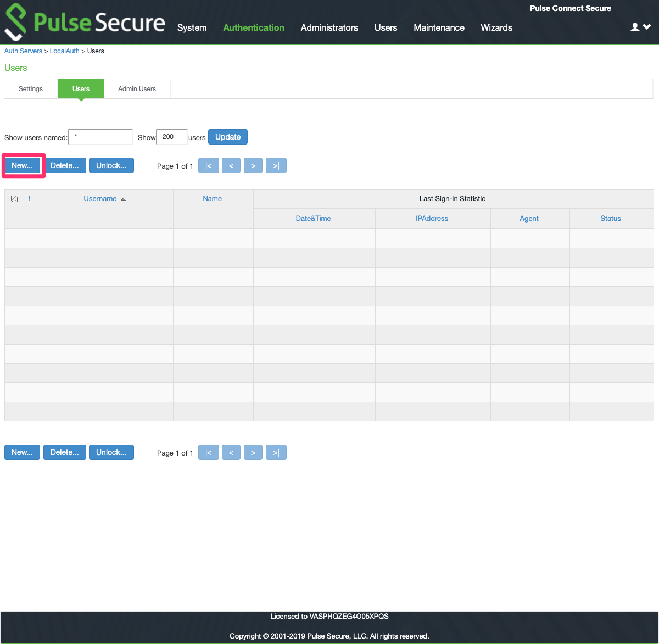The width and height of the screenshot is (659, 644).
Task: Open the user account icon at top right
Action: click(x=634, y=26)
